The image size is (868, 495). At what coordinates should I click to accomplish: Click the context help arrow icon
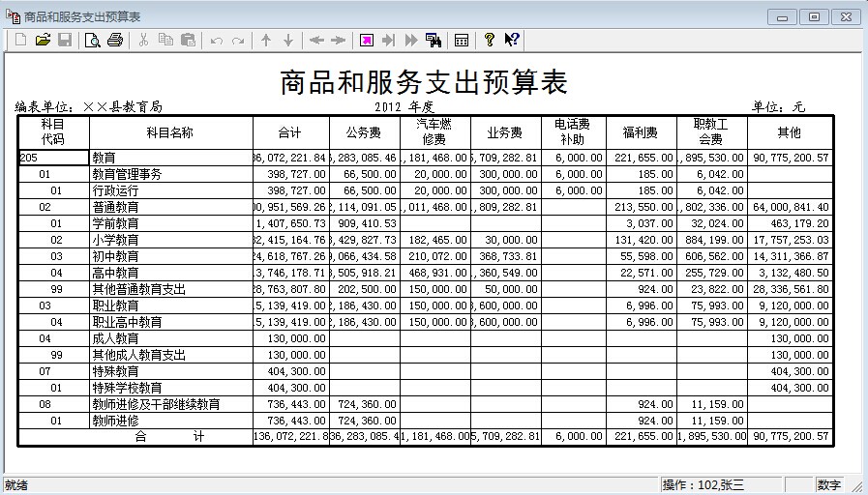513,40
